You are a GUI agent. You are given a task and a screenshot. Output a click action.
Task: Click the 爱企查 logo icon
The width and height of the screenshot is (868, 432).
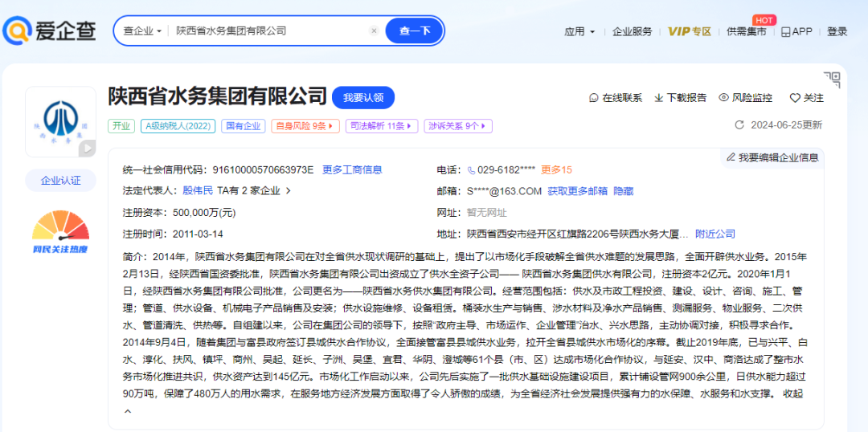point(18,31)
